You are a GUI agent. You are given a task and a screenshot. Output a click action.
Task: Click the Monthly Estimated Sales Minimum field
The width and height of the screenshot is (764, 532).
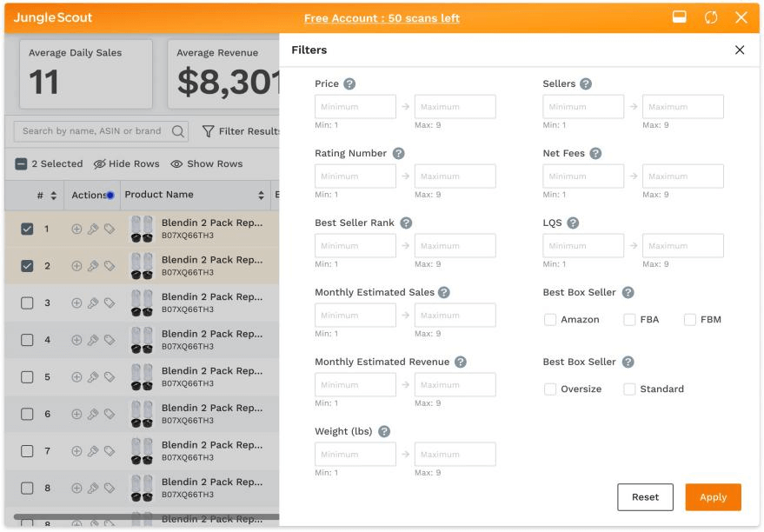click(355, 316)
